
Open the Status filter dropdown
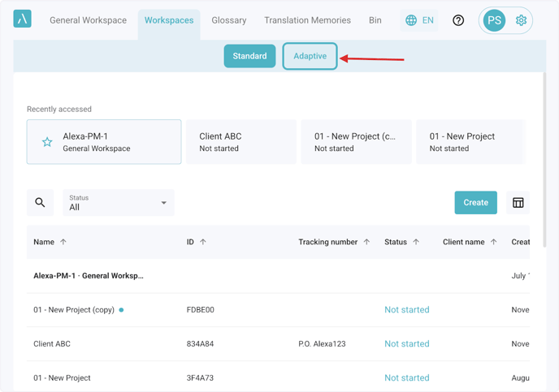[119, 202]
